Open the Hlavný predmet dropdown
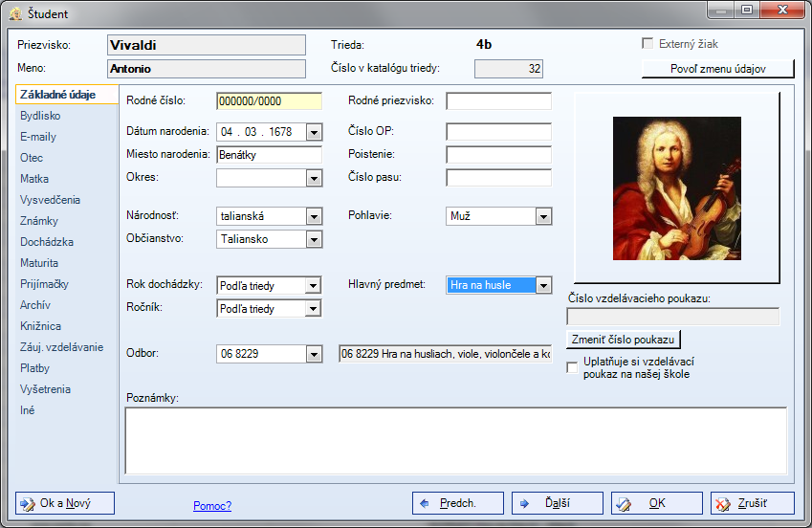Viewport: 812px width, 528px height. tap(543, 285)
